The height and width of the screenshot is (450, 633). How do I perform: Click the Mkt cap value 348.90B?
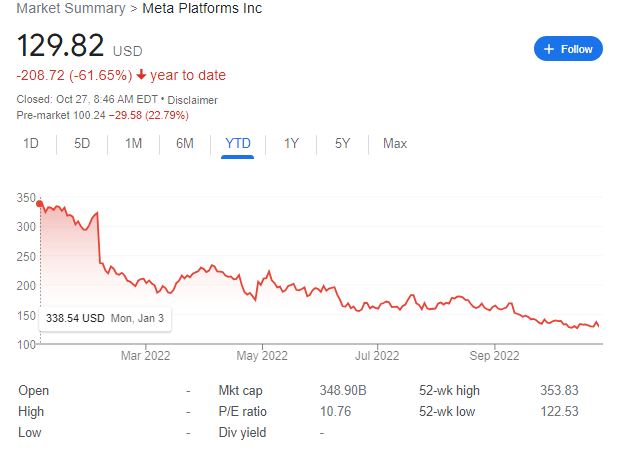tap(345, 390)
